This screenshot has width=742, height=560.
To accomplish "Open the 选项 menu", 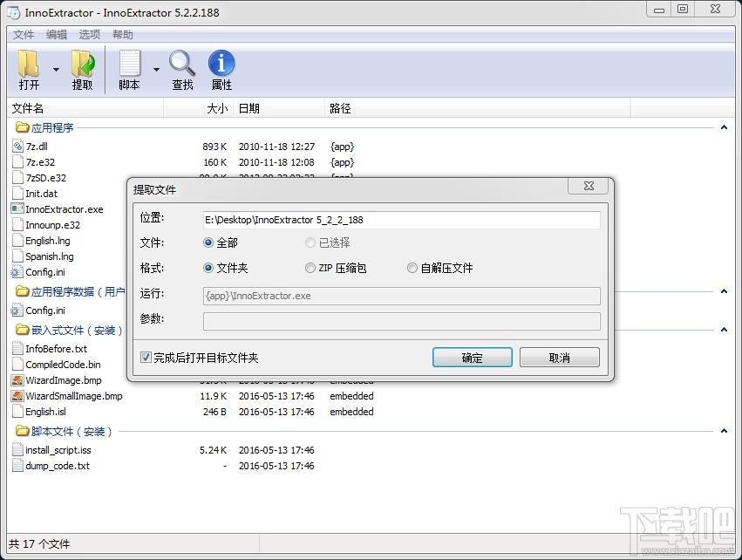I will point(90,35).
